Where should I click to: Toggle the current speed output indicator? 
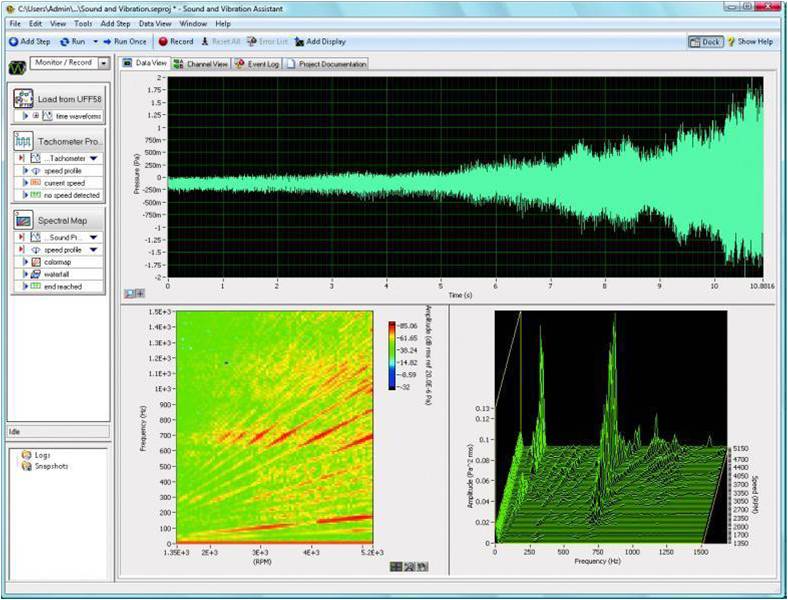(36, 183)
